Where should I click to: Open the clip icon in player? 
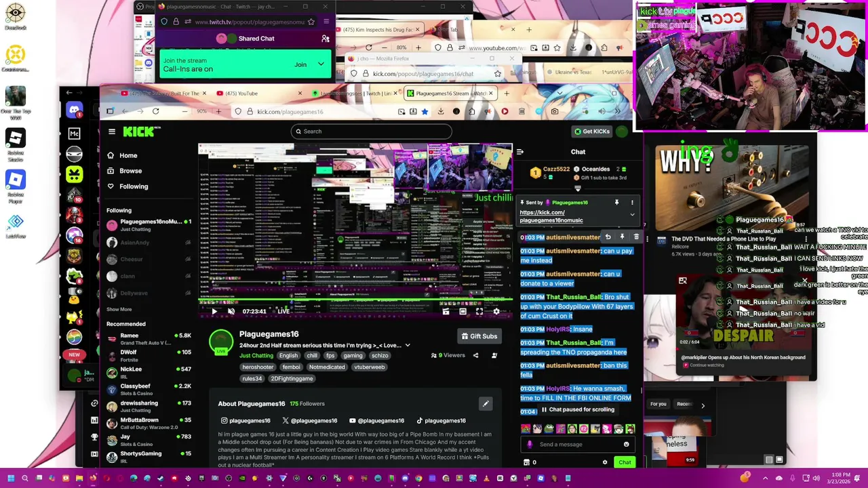click(x=446, y=311)
